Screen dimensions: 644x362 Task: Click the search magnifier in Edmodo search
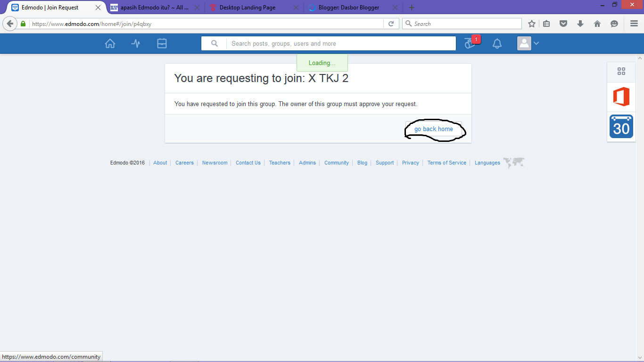coord(215,43)
